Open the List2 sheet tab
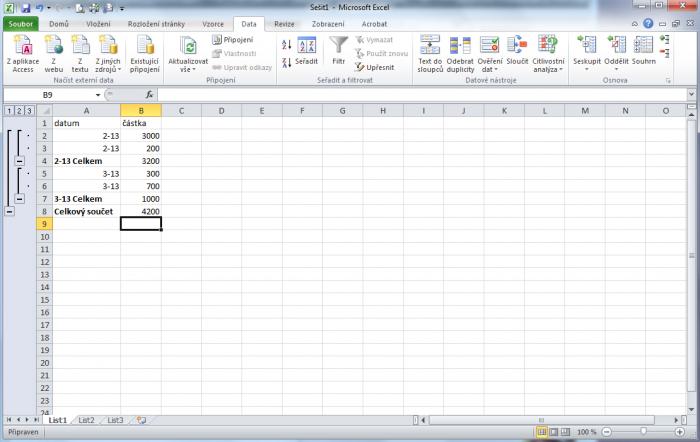Viewport: 700px width, 442px height. pos(87,420)
